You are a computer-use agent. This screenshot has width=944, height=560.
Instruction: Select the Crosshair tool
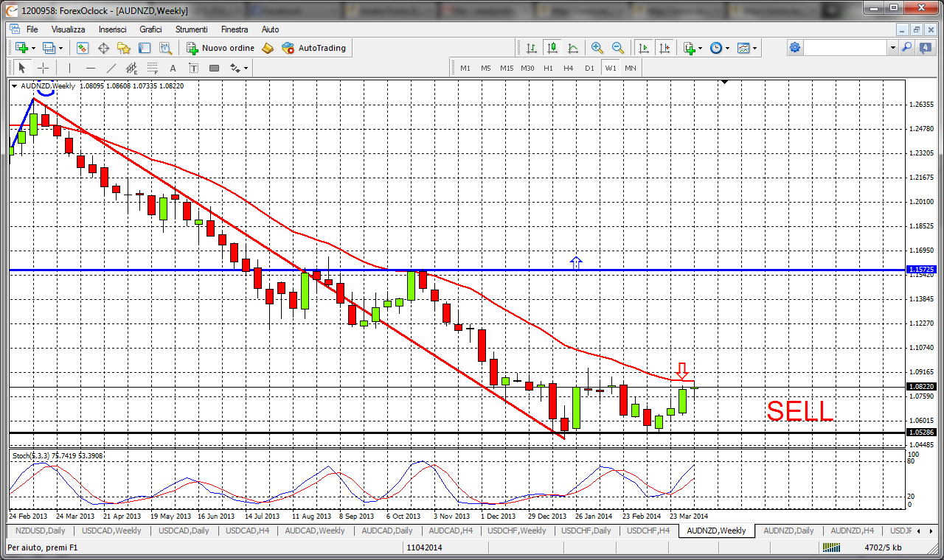[x=44, y=68]
